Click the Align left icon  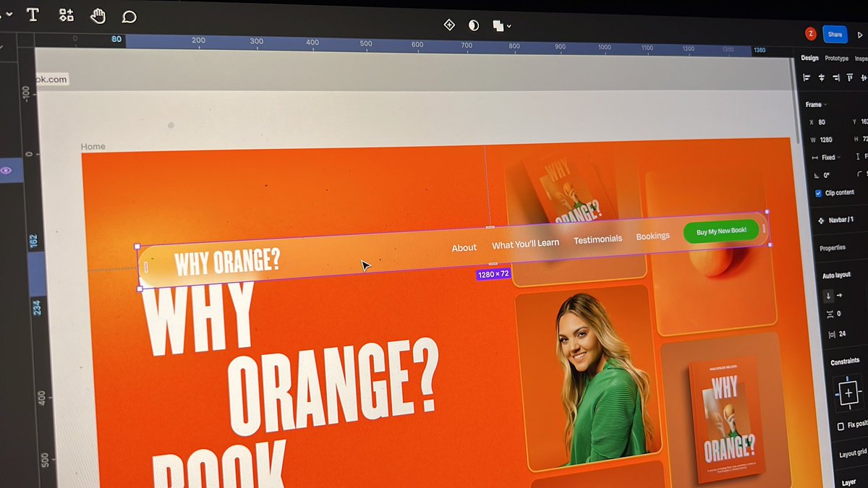click(x=807, y=77)
